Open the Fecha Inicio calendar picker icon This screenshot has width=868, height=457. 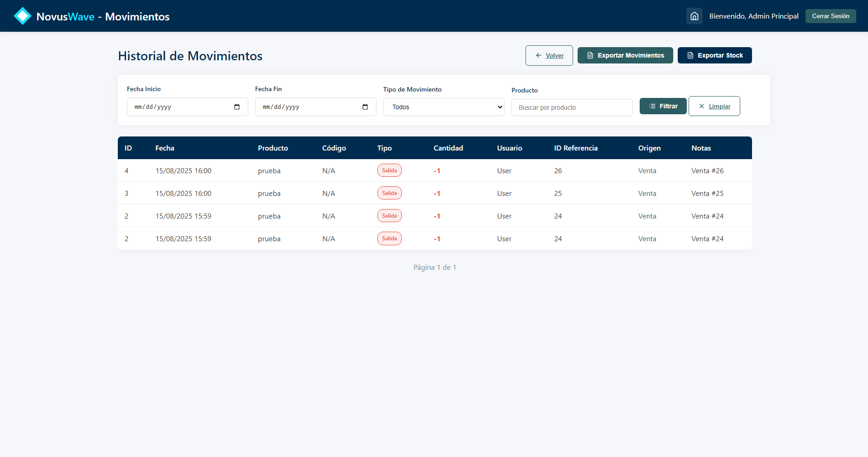coord(237,107)
